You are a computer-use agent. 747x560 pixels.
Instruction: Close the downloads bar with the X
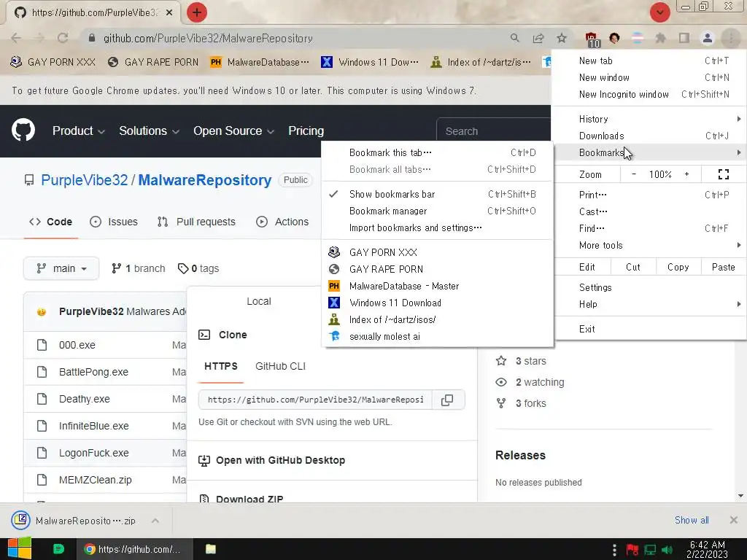coord(734,520)
